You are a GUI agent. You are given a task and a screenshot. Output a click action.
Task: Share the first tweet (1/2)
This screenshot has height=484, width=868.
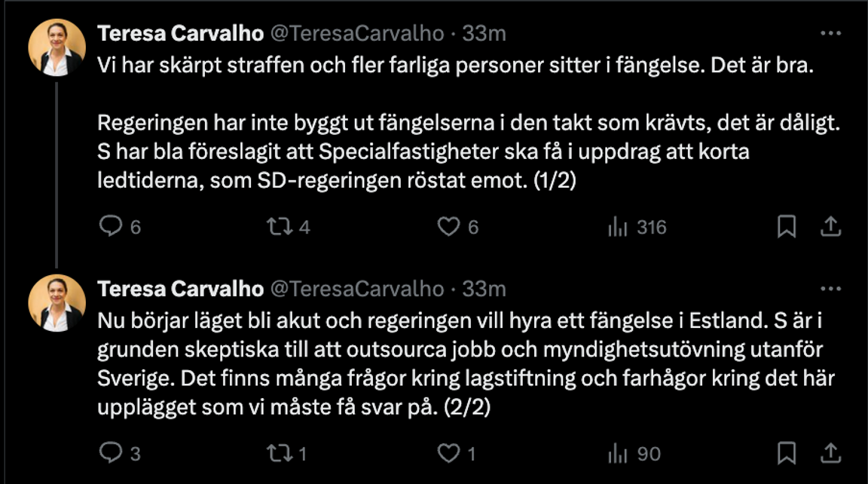830,226
